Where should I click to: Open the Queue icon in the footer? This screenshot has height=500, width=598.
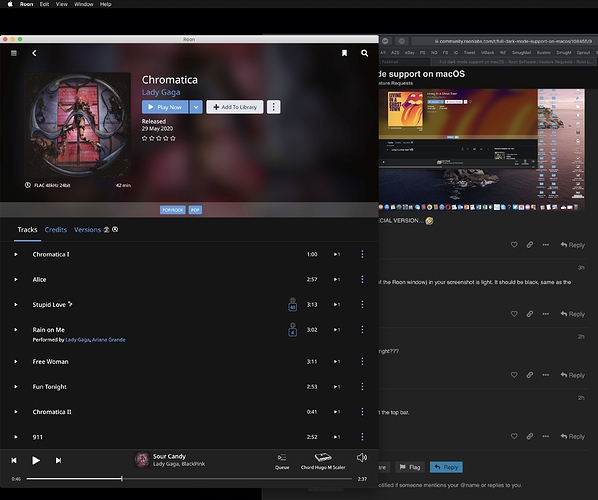click(282, 461)
